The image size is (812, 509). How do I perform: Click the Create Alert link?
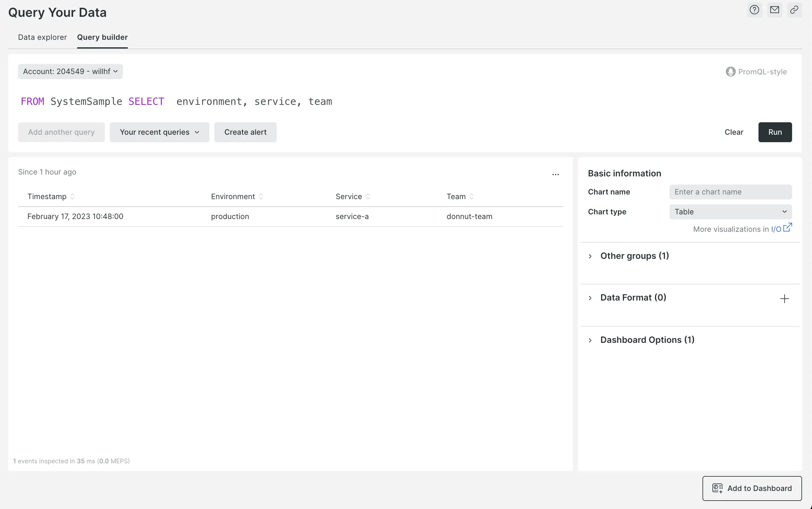245,132
